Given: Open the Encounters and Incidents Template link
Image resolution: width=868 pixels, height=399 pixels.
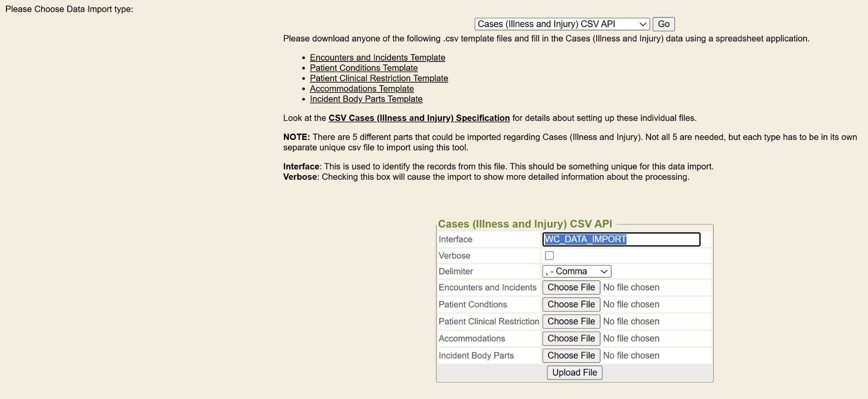Looking at the screenshot, I should (377, 58).
